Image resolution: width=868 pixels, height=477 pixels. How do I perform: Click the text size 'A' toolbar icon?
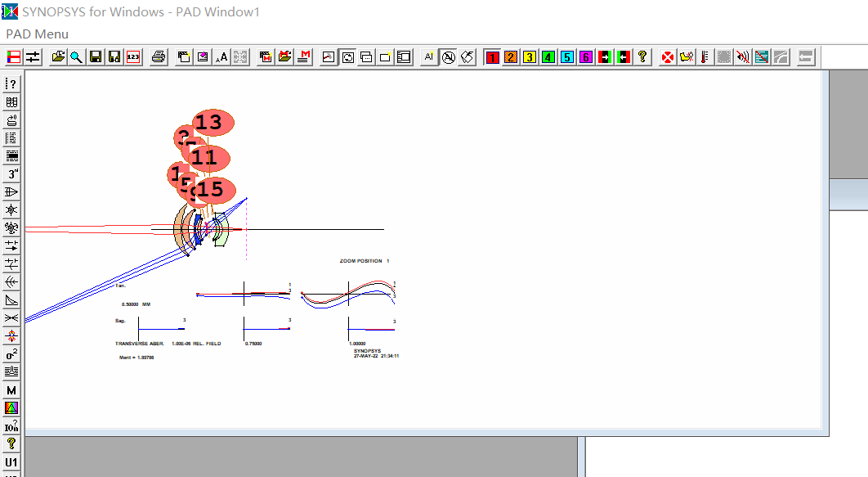coord(221,57)
